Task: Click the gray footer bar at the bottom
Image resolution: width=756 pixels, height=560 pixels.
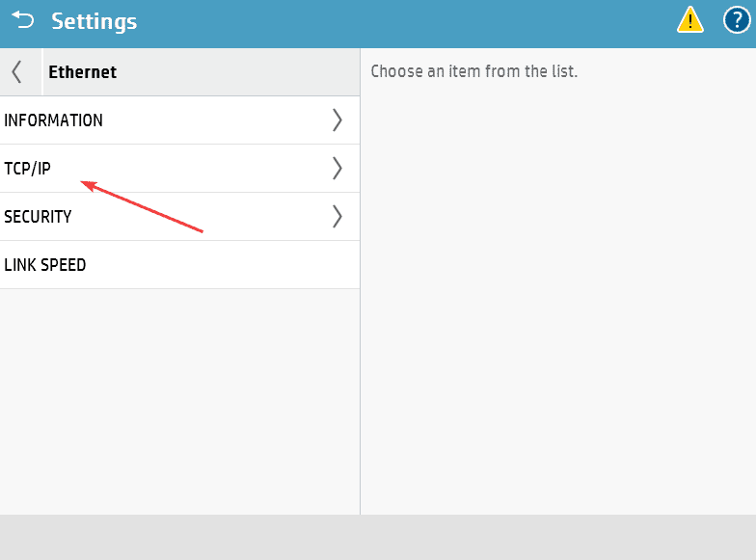Action: coord(378,537)
